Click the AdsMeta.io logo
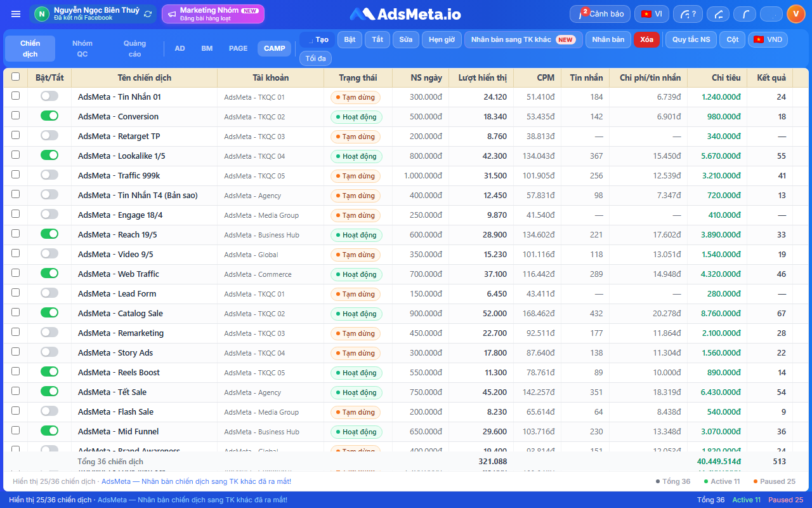Viewport: 812px width, 508px height. coord(405,14)
